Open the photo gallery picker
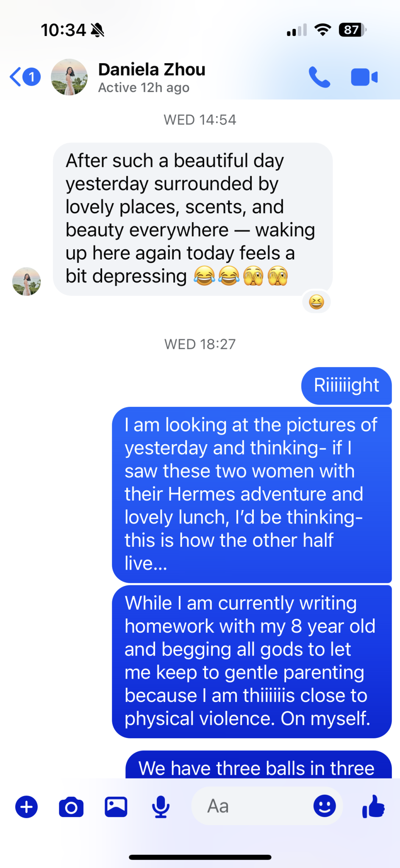This screenshot has height=868, width=400. pyautogui.click(x=116, y=807)
